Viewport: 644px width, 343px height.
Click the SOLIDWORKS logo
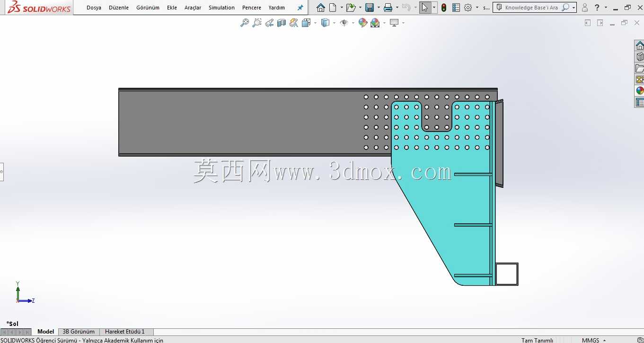[39, 7]
